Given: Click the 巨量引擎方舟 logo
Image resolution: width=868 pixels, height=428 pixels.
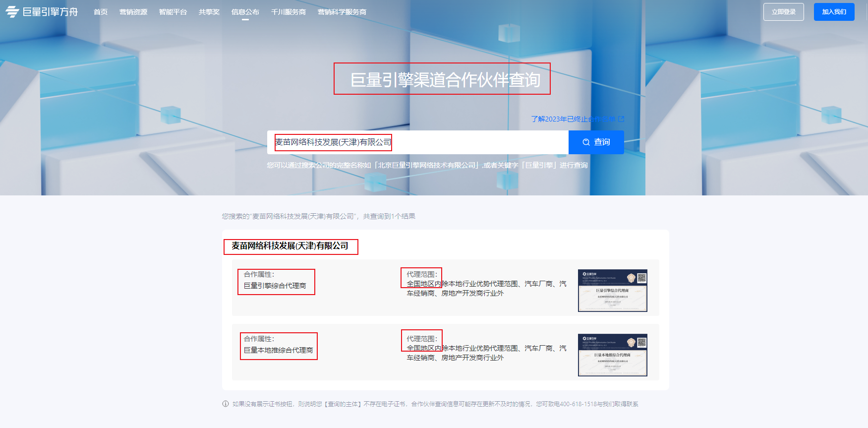Looking at the screenshot, I should pos(42,11).
